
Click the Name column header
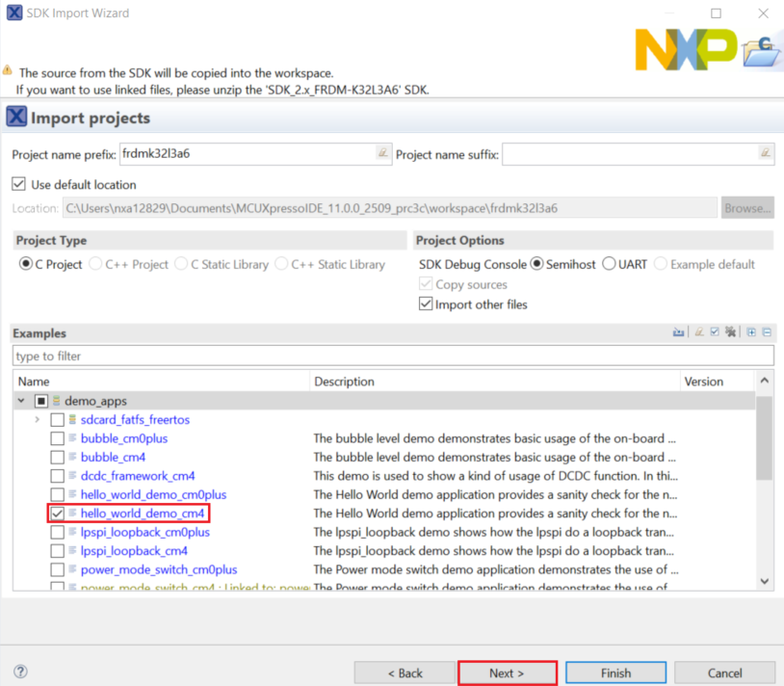point(161,381)
